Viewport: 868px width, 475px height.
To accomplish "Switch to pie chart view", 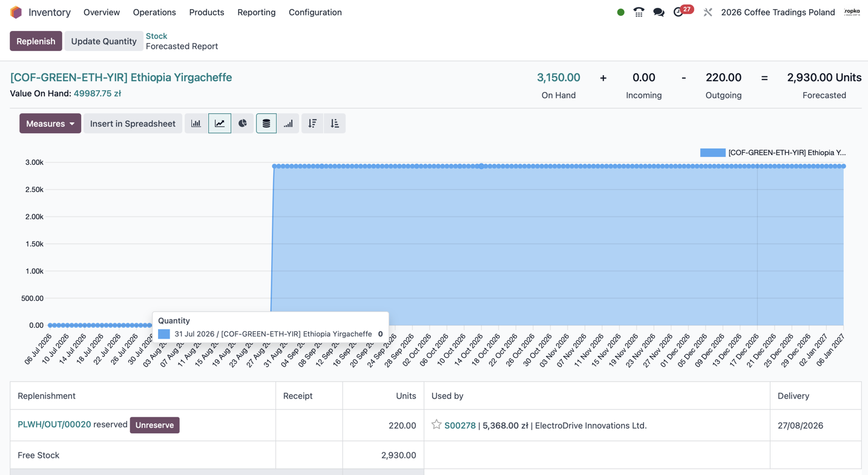I will pyautogui.click(x=243, y=124).
